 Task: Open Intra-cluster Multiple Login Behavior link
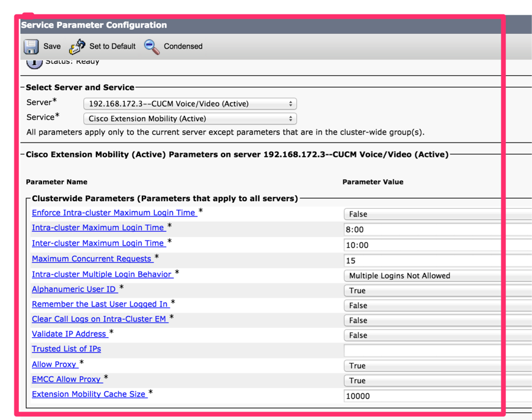(x=102, y=274)
